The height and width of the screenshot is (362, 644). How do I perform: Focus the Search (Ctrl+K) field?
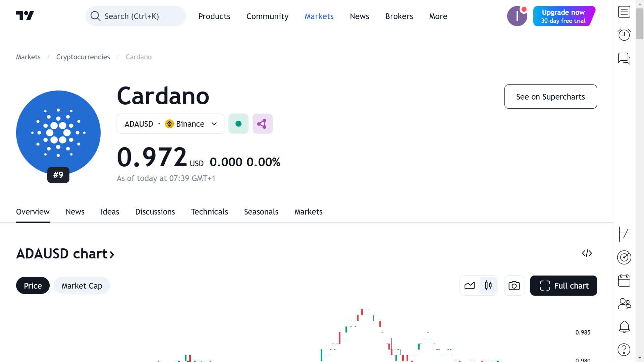coord(136,16)
